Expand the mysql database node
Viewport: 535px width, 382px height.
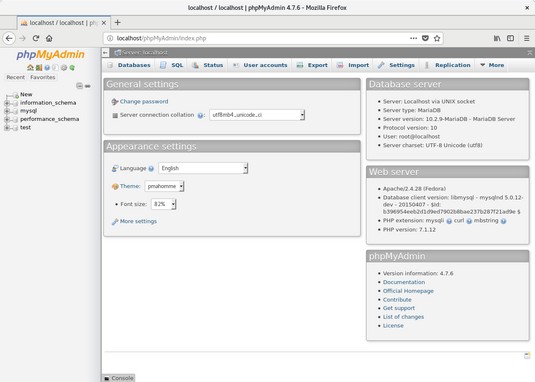pyautogui.click(x=6, y=111)
